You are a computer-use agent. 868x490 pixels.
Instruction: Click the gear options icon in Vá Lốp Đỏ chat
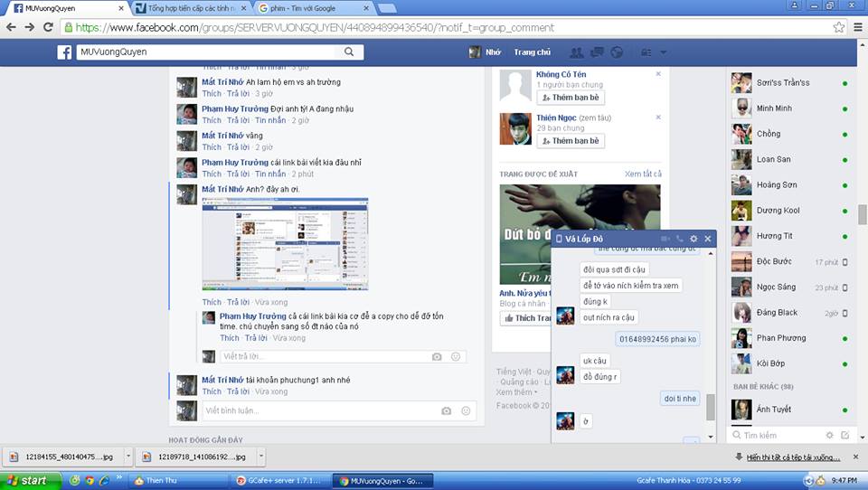pos(693,239)
